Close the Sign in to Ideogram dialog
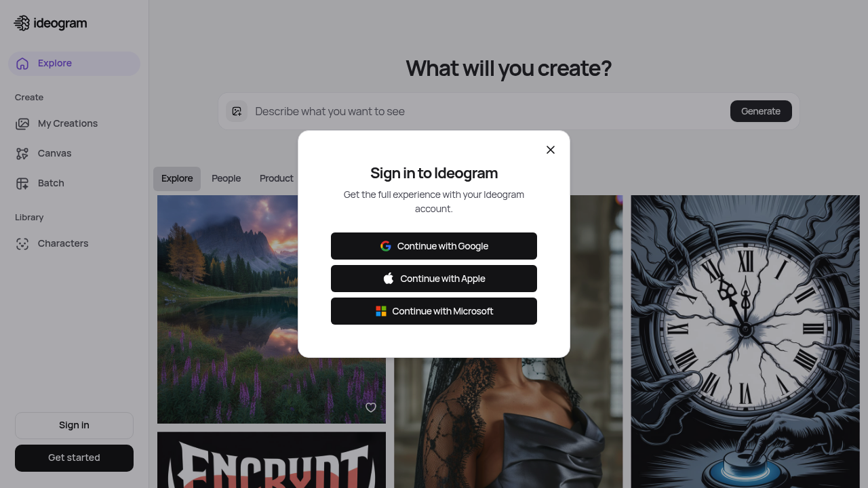This screenshot has width=868, height=488. tap(551, 150)
